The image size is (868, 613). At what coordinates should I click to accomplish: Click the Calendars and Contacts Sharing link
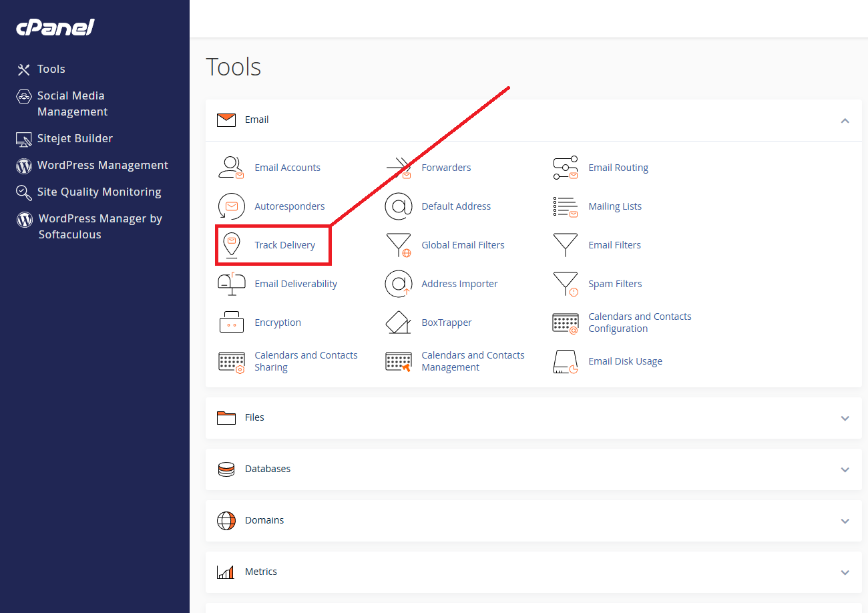(x=306, y=361)
